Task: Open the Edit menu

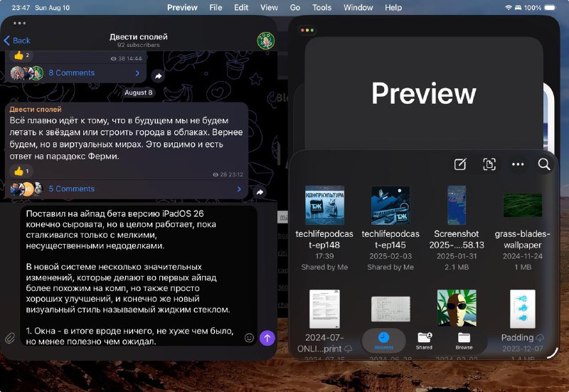Action: [x=241, y=7]
